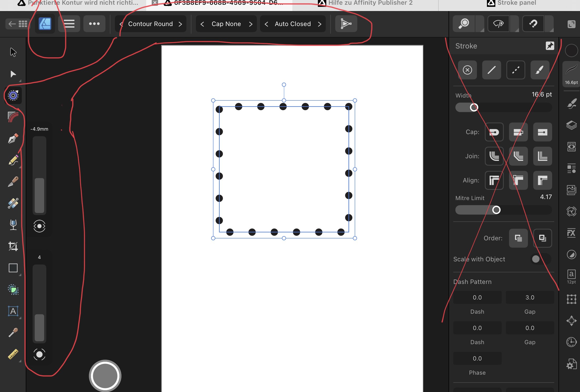
Task: Go back to the home document gallery
Action: tap(18, 24)
